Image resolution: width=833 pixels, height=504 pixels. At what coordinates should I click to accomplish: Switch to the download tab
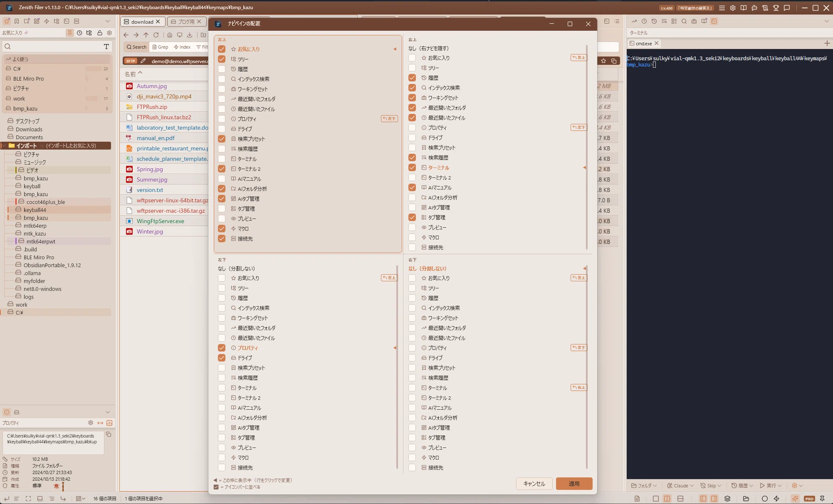click(x=142, y=22)
